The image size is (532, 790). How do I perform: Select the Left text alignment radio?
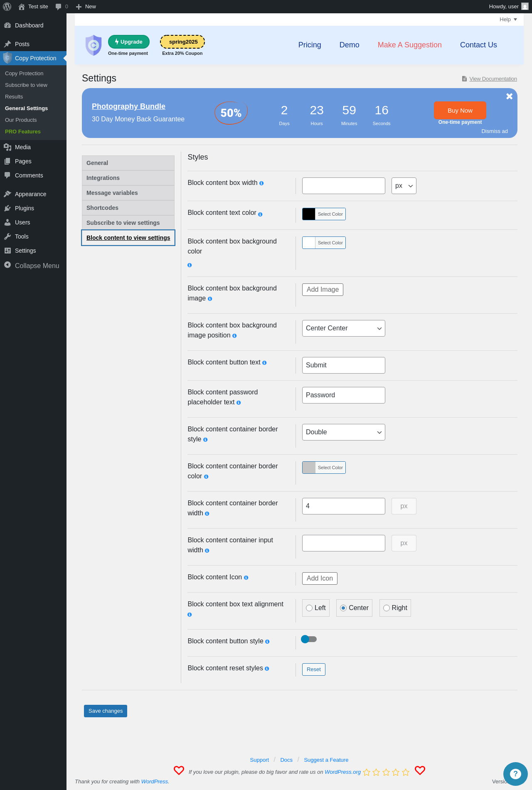(x=309, y=608)
